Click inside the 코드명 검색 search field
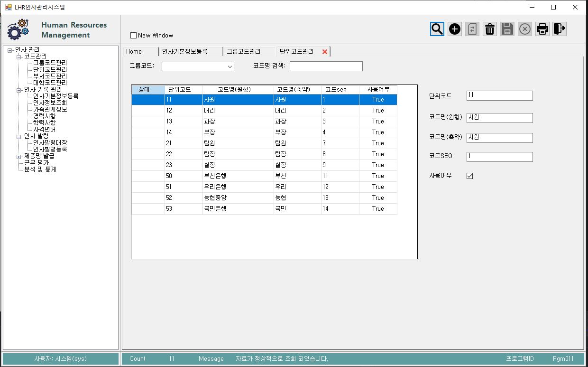Screen dimensions: 588x367 click(326, 66)
